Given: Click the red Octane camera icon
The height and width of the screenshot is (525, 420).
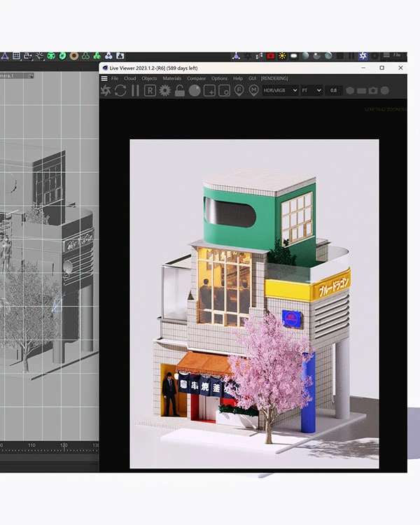Looking at the screenshot, I should pyautogui.click(x=271, y=55).
